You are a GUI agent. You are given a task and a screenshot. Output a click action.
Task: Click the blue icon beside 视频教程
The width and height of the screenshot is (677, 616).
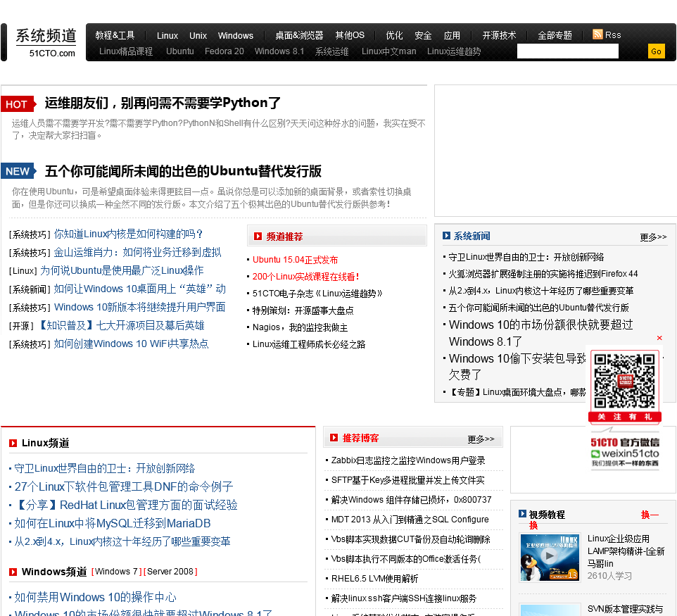pos(522,514)
